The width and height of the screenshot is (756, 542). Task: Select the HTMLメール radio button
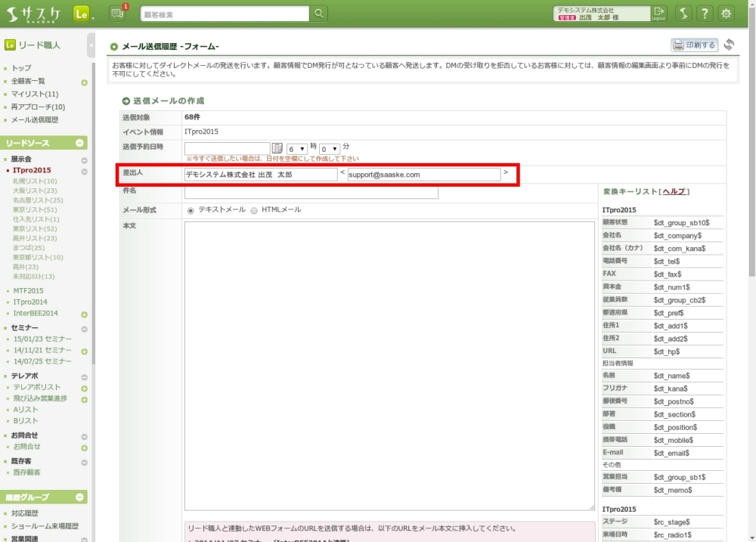pyautogui.click(x=254, y=210)
